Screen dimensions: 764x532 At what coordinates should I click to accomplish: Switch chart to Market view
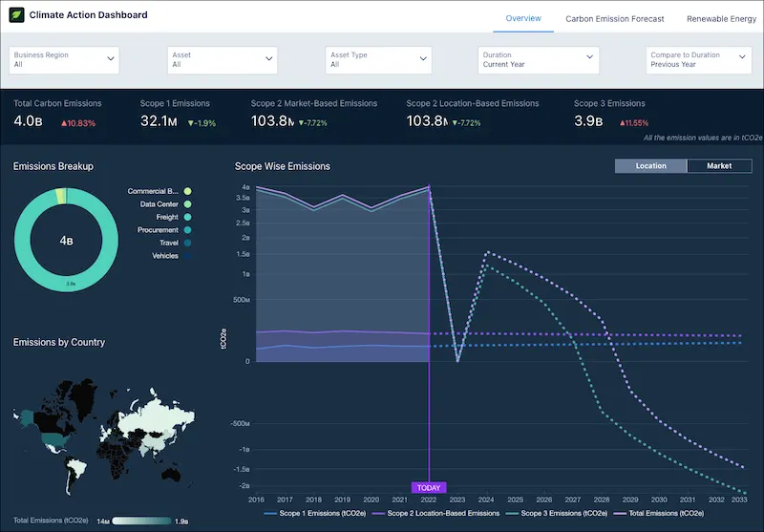click(x=719, y=166)
